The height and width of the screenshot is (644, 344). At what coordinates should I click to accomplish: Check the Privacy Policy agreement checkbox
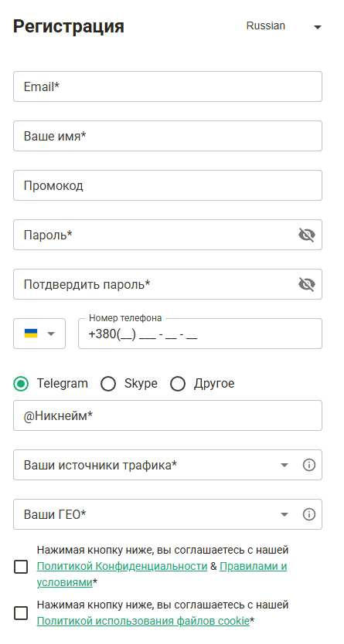[21, 568]
